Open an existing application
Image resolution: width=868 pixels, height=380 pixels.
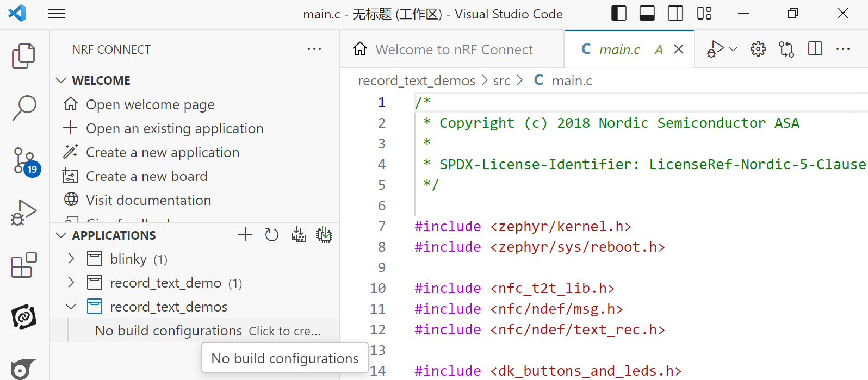pyautogui.click(x=175, y=128)
